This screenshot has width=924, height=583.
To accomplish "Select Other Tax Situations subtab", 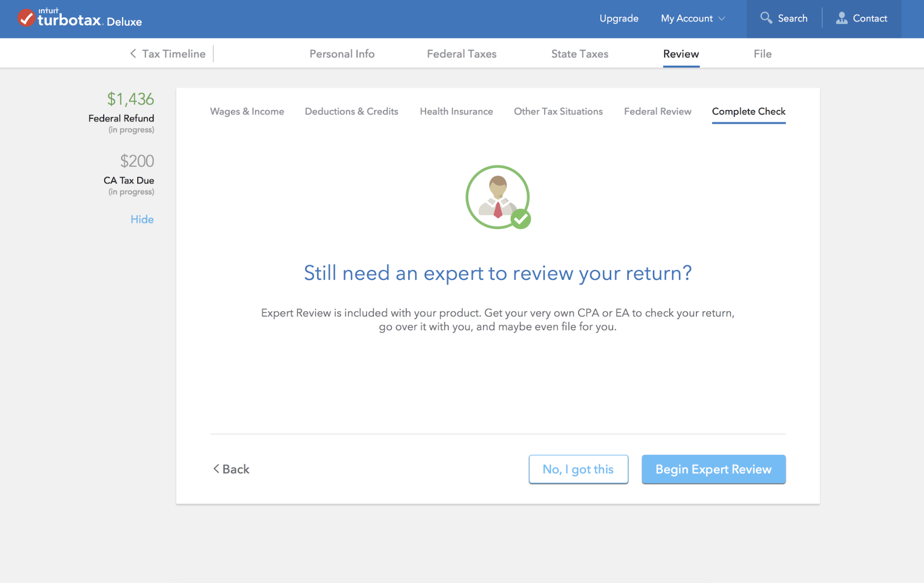I will coord(558,112).
